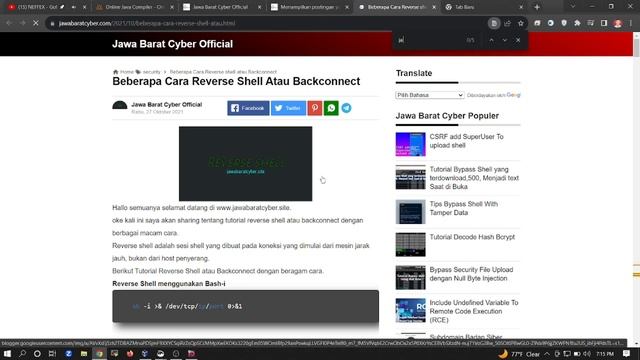Share this page from the address bar
The image size is (640, 360).
pos(507,23)
